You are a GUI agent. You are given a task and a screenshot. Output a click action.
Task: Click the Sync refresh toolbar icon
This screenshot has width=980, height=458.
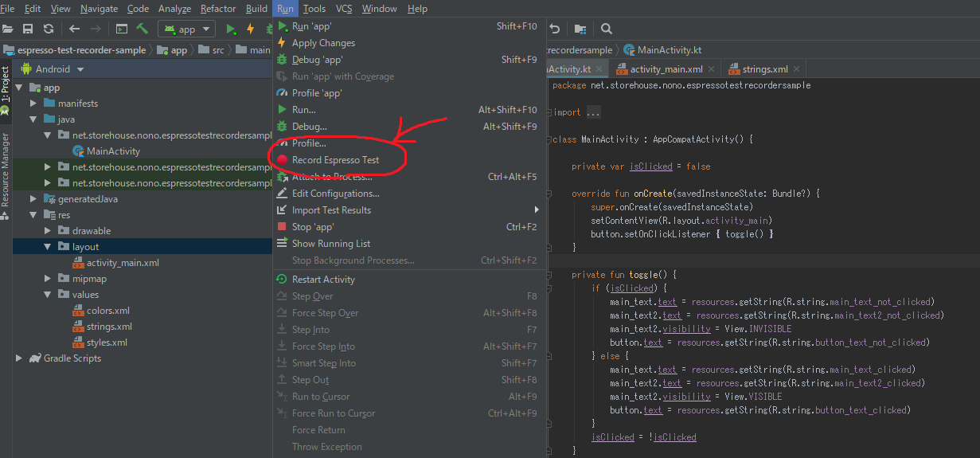pos(49,29)
